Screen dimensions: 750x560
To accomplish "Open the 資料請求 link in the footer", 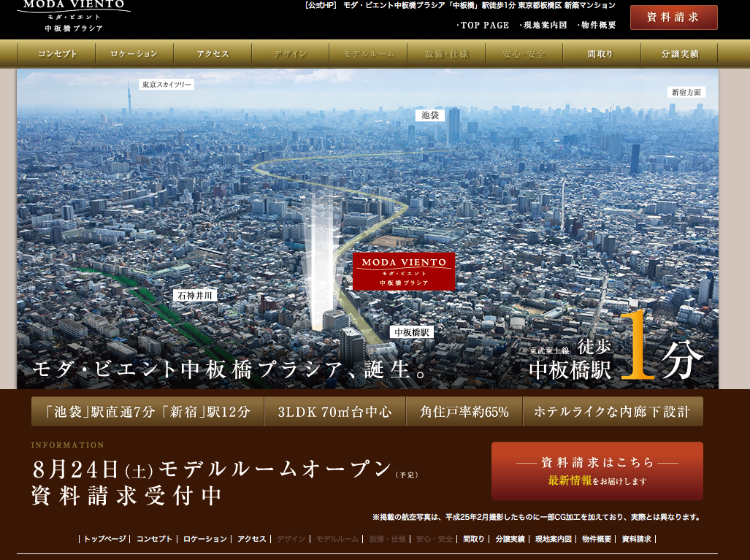I will tap(636, 539).
